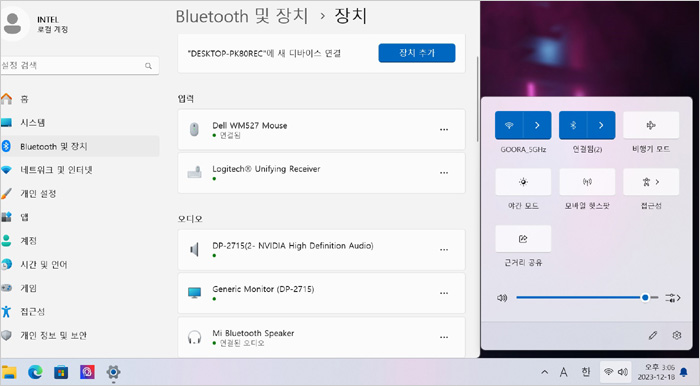Open File Explorer from the taskbar
Screen dimensions: 700x386
(9, 372)
